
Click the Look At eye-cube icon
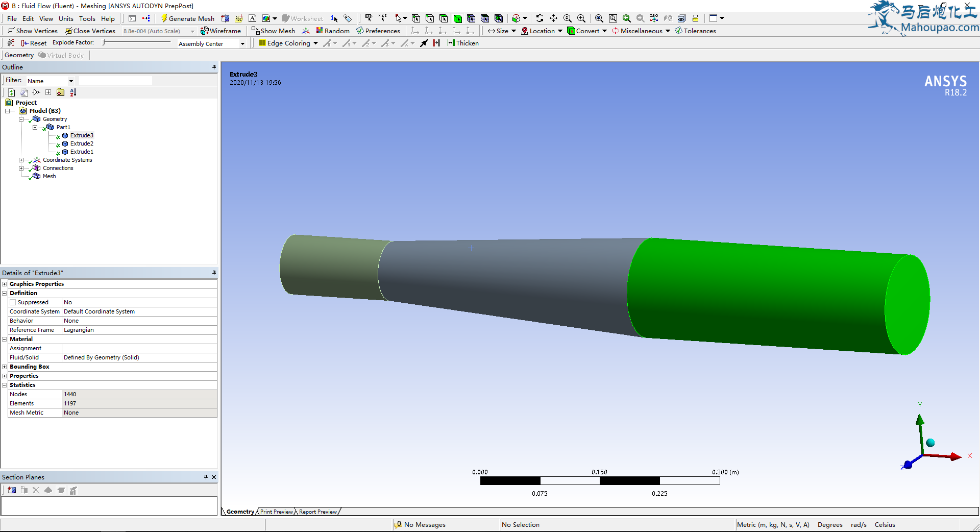pos(682,18)
